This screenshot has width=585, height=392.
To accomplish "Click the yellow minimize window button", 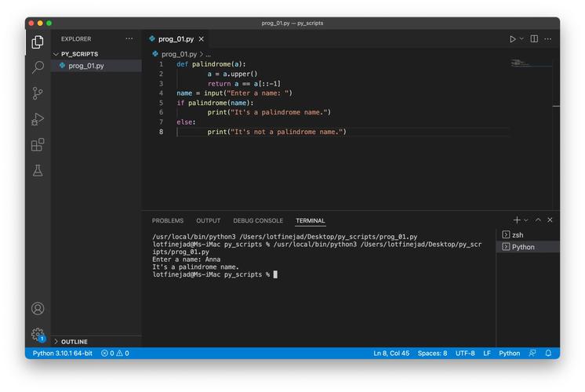I will [x=40, y=23].
